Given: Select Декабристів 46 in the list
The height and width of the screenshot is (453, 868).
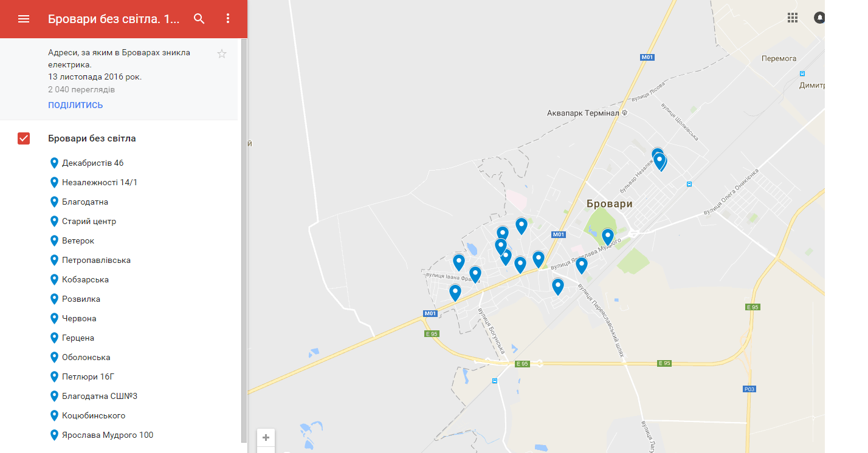Looking at the screenshot, I should (x=93, y=163).
